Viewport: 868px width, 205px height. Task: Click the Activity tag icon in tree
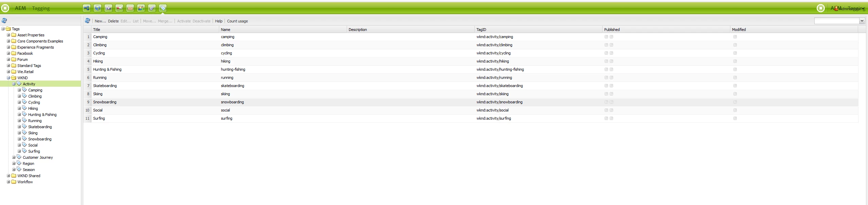(19, 84)
